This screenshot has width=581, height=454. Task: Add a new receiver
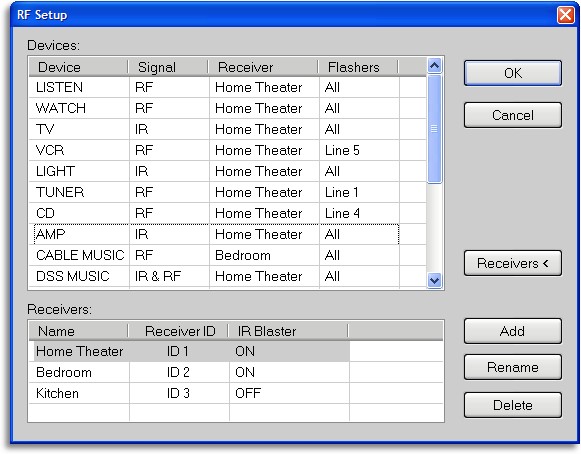pos(512,331)
